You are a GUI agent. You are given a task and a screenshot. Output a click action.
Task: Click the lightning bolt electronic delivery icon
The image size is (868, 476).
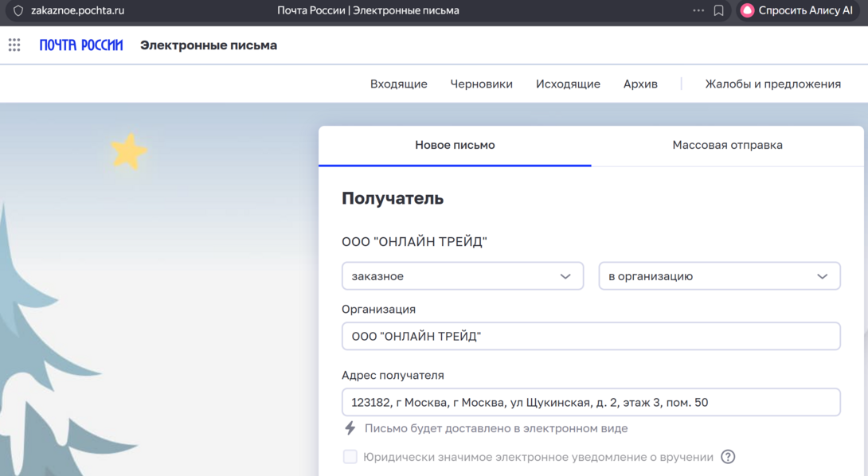click(x=350, y=428)
